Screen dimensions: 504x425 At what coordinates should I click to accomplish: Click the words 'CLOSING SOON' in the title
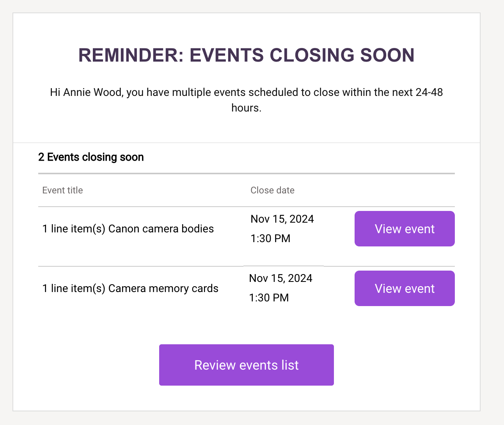(x=342, y=55)
